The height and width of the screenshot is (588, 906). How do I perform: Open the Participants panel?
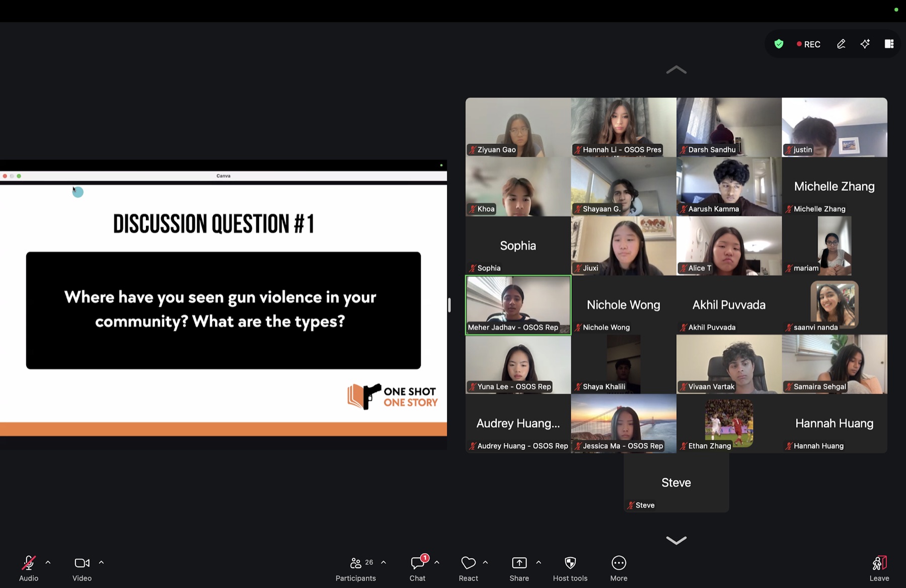356,568
